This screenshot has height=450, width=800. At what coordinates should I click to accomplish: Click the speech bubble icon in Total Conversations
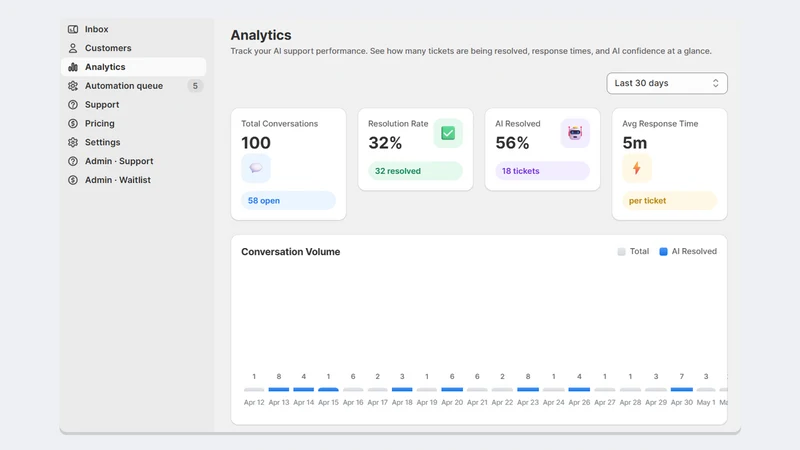[x=256, y=168]
